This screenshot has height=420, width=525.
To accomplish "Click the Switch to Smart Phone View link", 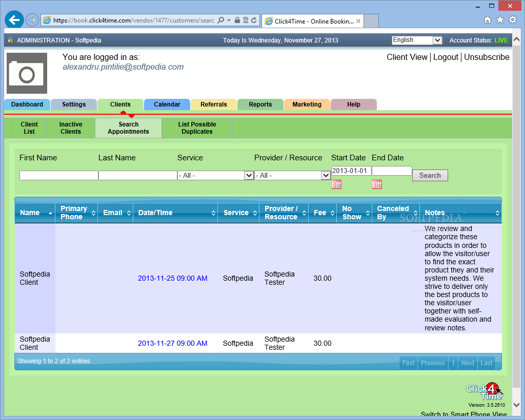I will 463,414.
